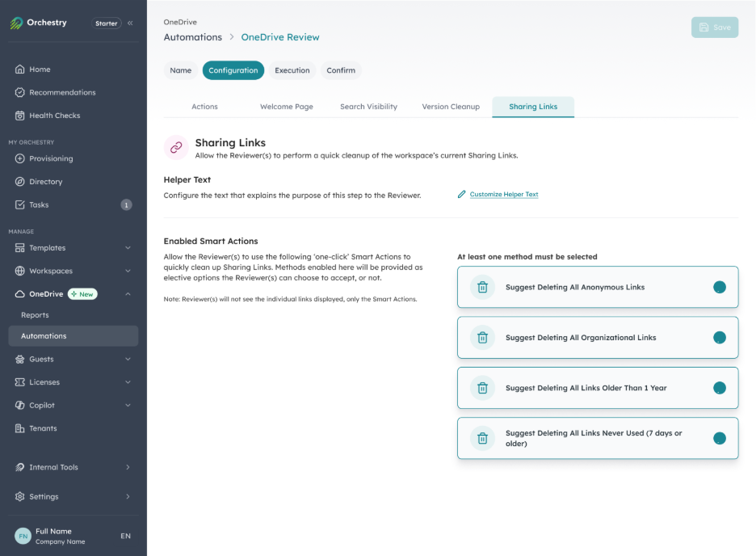Click the Licenses ticket icon
The image size is (756, 556).
point(19,382)
